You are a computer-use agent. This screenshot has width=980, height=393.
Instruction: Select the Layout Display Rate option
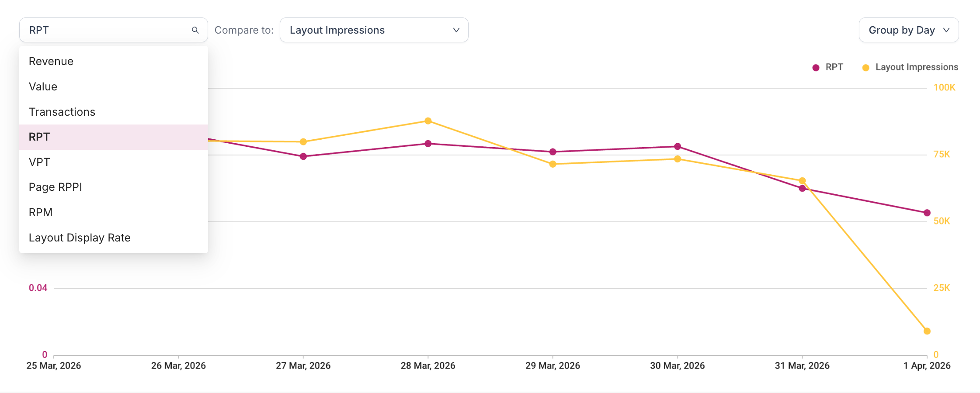point(80,238)
